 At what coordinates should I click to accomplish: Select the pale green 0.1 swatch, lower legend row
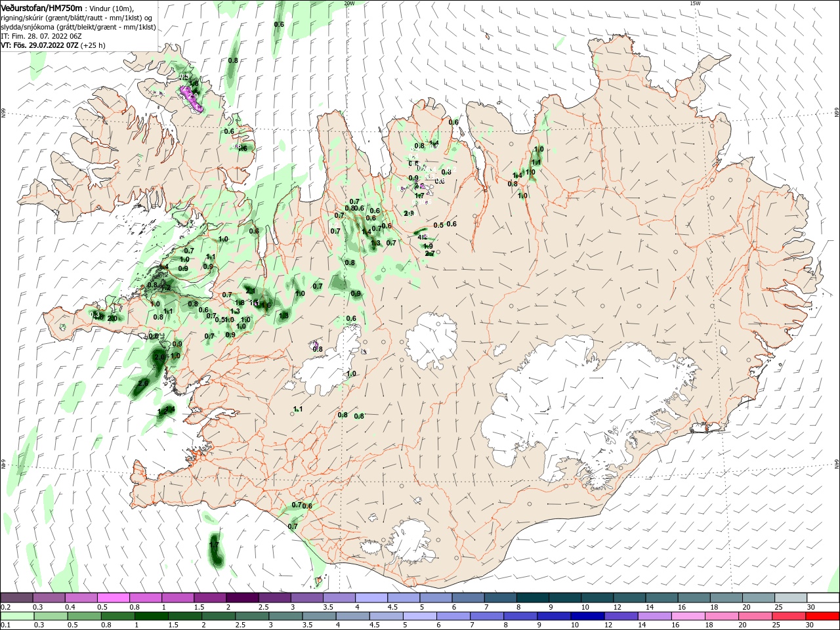17,616
